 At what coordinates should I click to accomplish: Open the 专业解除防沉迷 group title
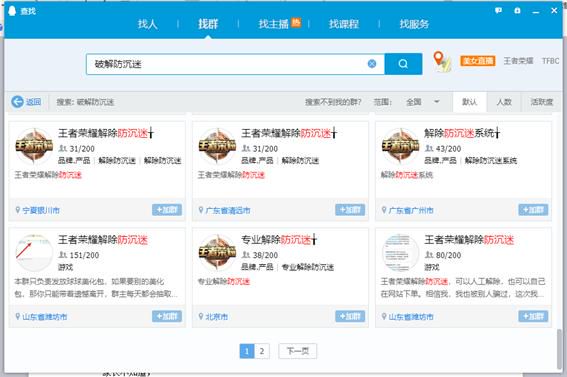coord(279,239)
